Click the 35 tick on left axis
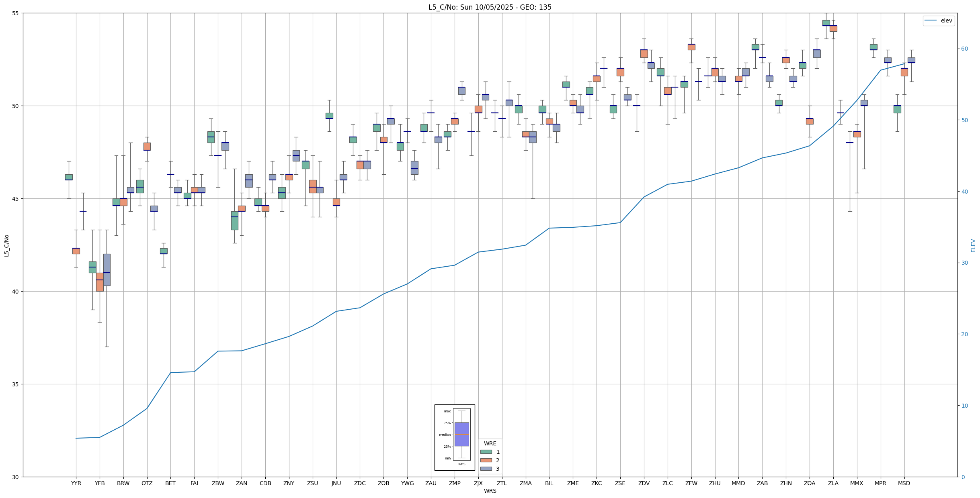This screenshot has height=498, width=980. click(x=16, y=384)
